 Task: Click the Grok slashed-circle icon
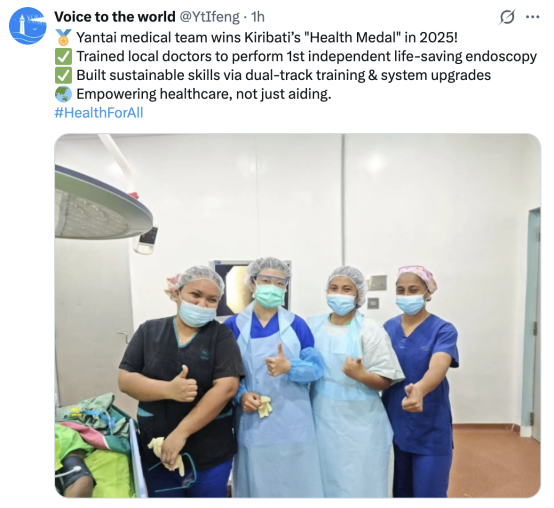click(507, 17)
